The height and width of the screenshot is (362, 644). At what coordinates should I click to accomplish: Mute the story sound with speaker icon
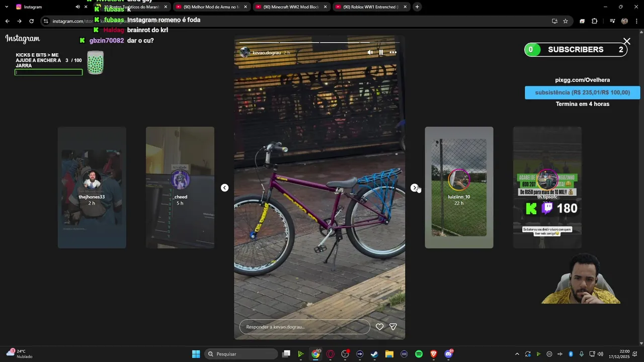tap(370, 52)
